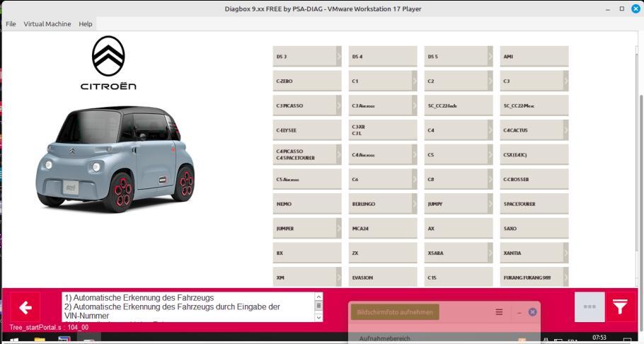The width and height of the screenshot is (644, 344).
Task: Open the File menu of VMware Player
Action: tap(11, 24)
